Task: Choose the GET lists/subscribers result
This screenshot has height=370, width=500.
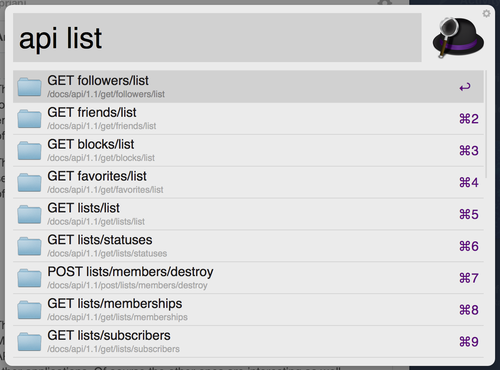Action: 248,341
